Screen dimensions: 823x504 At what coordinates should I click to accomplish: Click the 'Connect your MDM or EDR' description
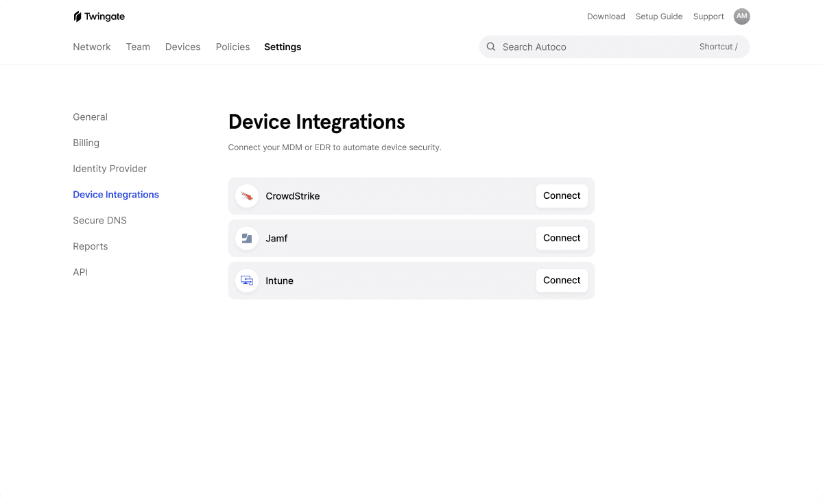pyautogui.click(x=335, y=147)
